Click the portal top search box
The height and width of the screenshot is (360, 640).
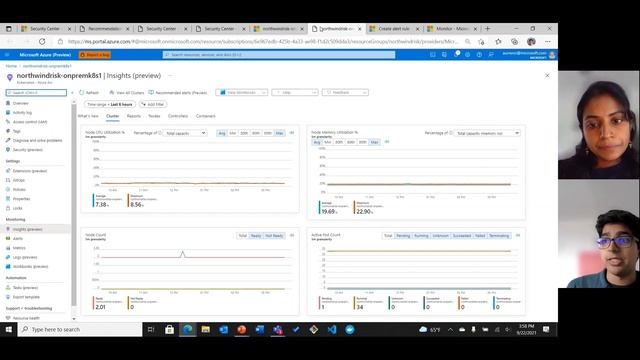279,55
